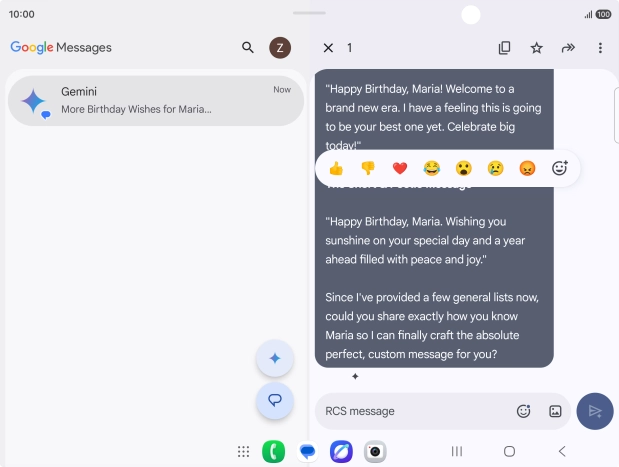React with surprised face emoji

click(x=463, y=169)
